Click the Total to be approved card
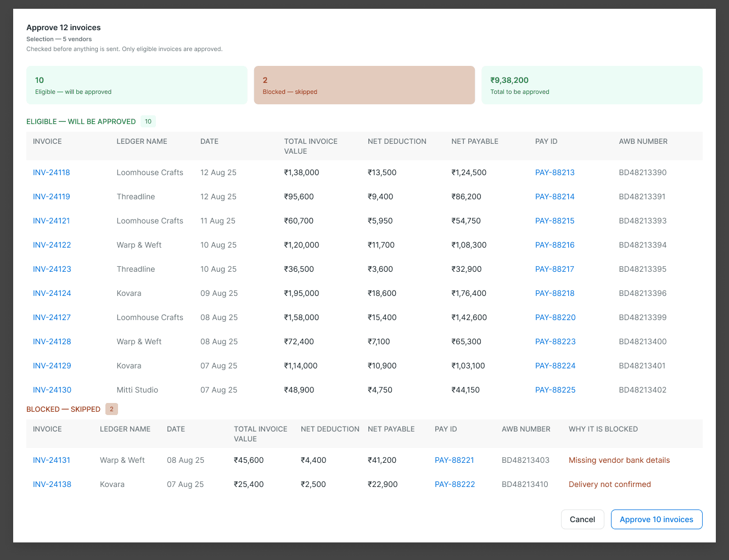Image resolution: width=729 pixels, height=560 pixels. [592, 85]
